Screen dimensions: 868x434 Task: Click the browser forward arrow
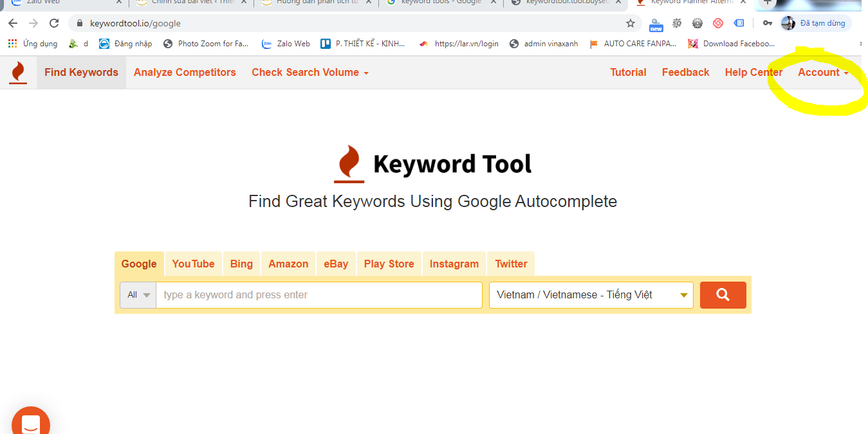click(x=33, y=23)
